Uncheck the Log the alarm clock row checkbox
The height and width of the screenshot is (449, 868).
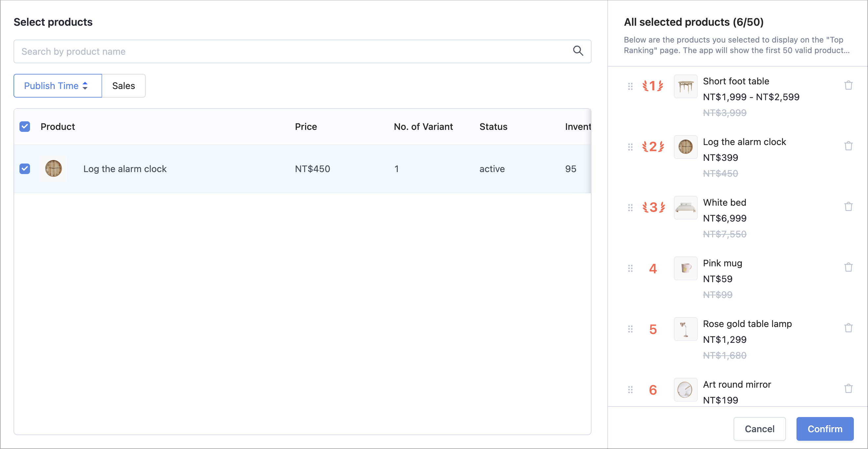point(25,168)
